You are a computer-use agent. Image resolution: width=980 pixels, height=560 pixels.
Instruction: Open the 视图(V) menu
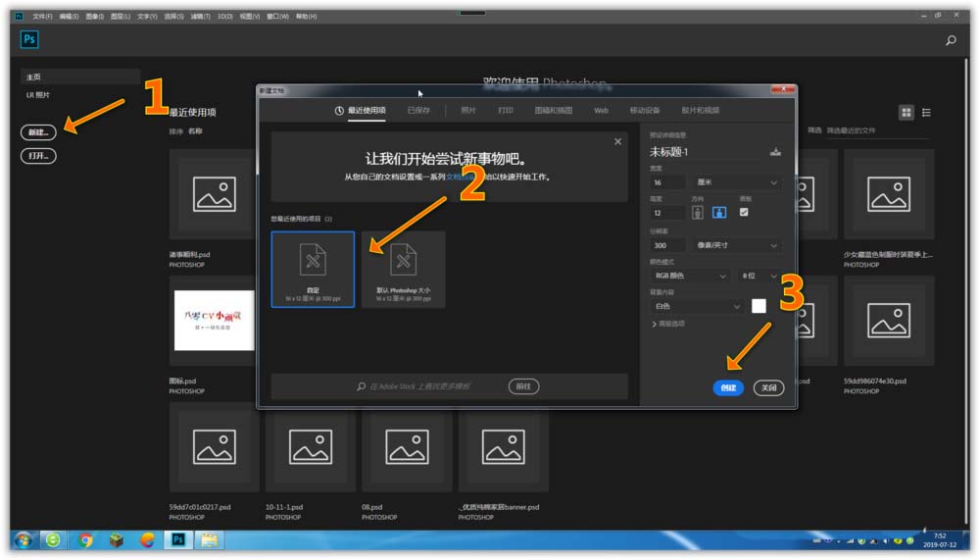(249, 17)
